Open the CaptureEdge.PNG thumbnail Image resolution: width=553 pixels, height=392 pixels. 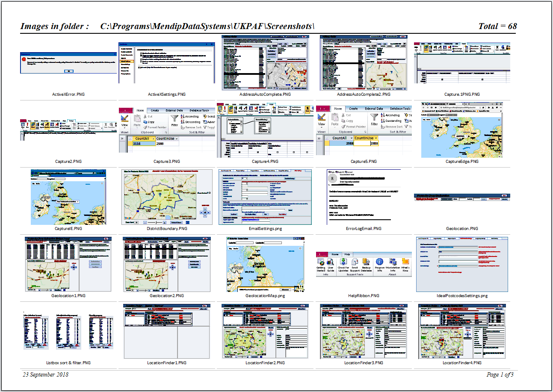point(462,130)
